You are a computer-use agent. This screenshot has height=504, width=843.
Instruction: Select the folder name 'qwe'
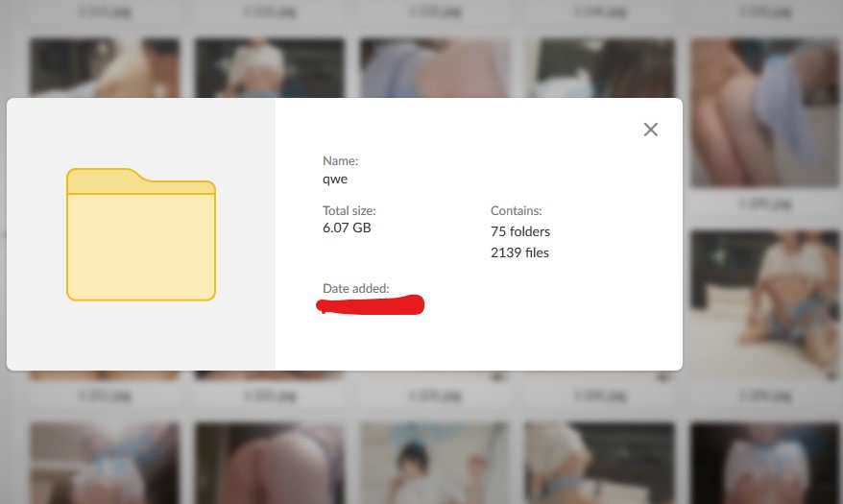[335, 180]
